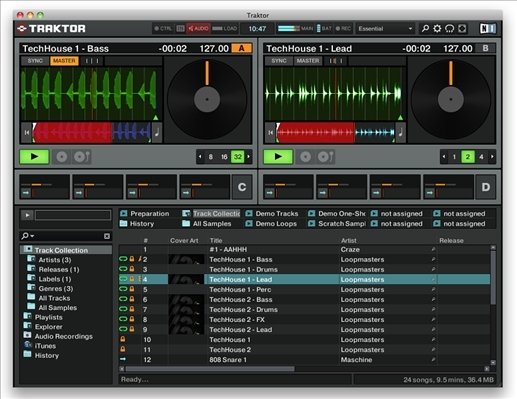Open the Scratch Samples favorite
Screen dimensions: 517x399
[337, 223]
